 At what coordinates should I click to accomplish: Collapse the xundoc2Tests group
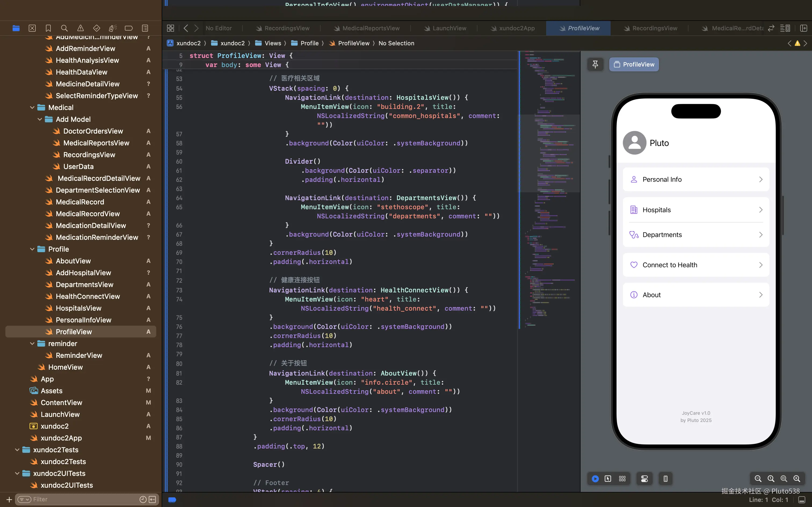[x=17, y=450]
